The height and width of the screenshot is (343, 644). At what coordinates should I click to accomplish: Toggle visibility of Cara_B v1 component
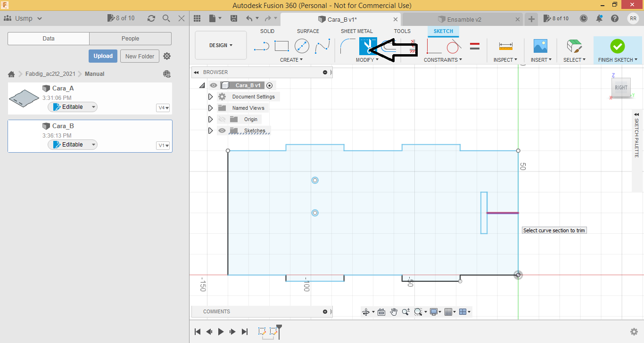(214, 85)
